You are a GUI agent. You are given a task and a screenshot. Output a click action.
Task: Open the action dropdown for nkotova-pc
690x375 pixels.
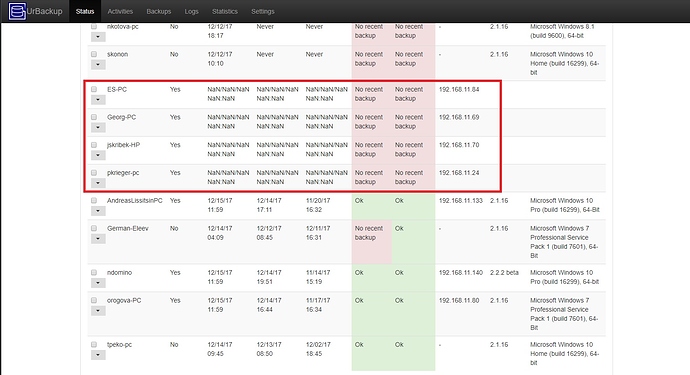98,37
